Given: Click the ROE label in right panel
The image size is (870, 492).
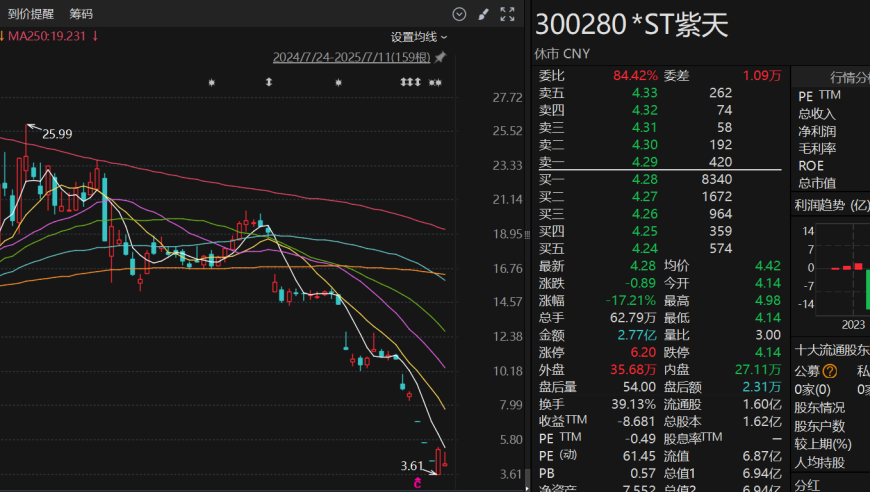Looking at the screenshot, I should [811, 166].
